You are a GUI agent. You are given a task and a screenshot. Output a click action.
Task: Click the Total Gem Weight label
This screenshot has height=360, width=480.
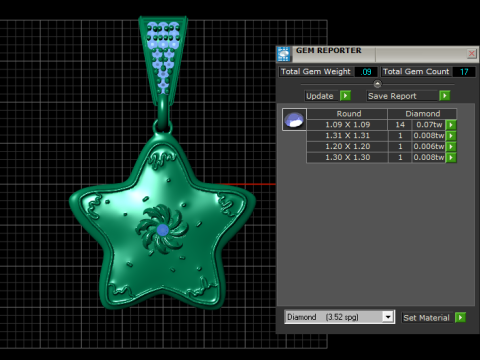[x=316, y=72]
